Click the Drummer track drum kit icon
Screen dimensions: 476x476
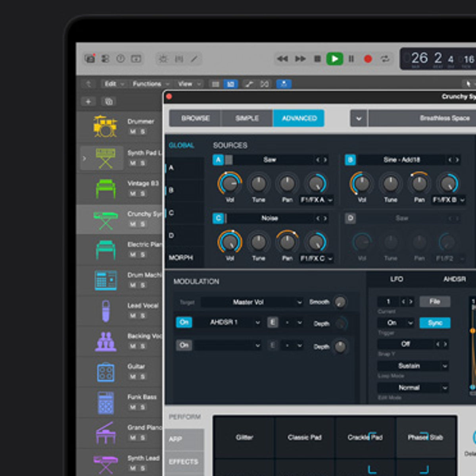[105, 126]
